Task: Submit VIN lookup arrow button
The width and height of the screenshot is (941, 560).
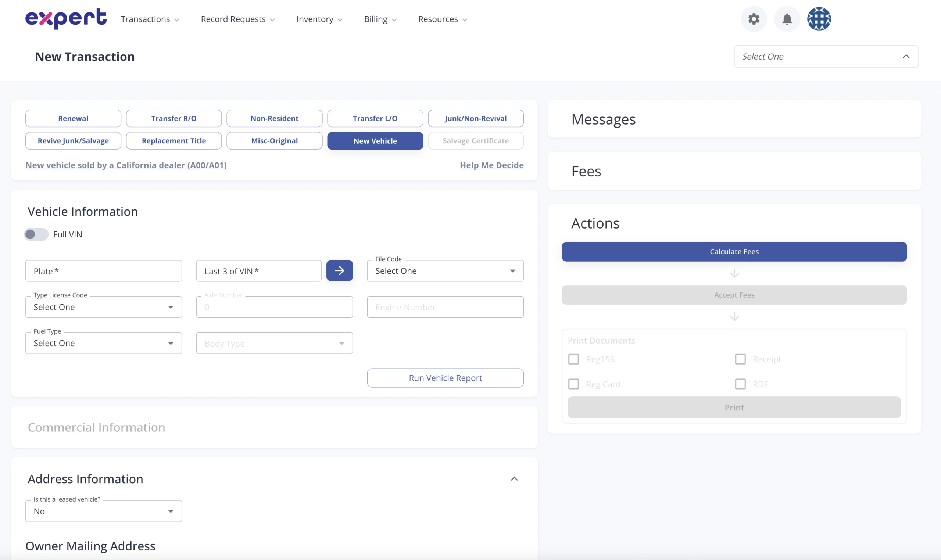Action: point(339,270)
